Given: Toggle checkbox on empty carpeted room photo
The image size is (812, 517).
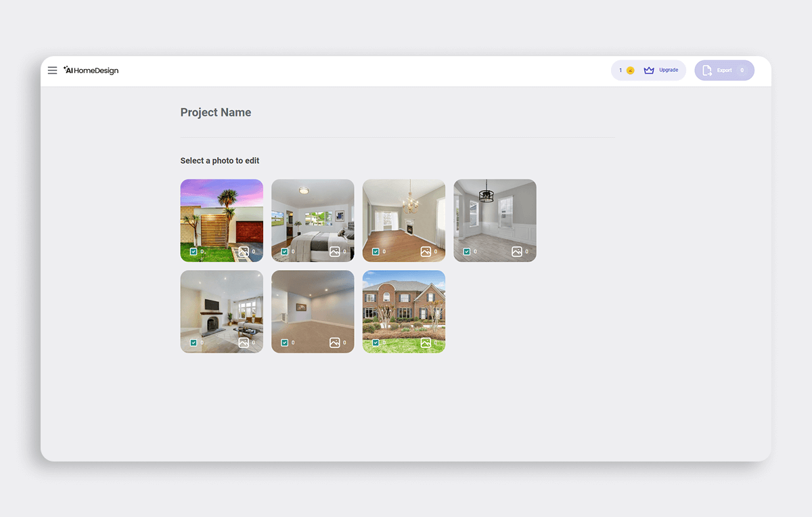Looking at the screenshot, I should (x=284, y=342).
